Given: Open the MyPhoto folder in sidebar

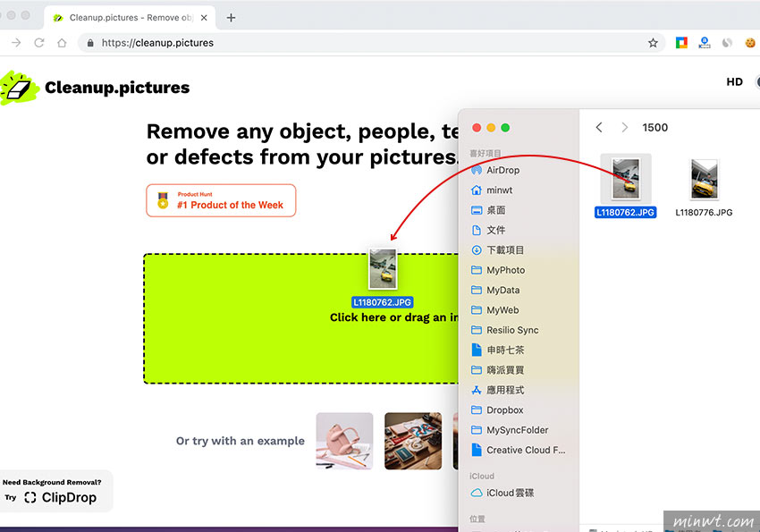Looking at the screenshot, I should click(498, 270).
